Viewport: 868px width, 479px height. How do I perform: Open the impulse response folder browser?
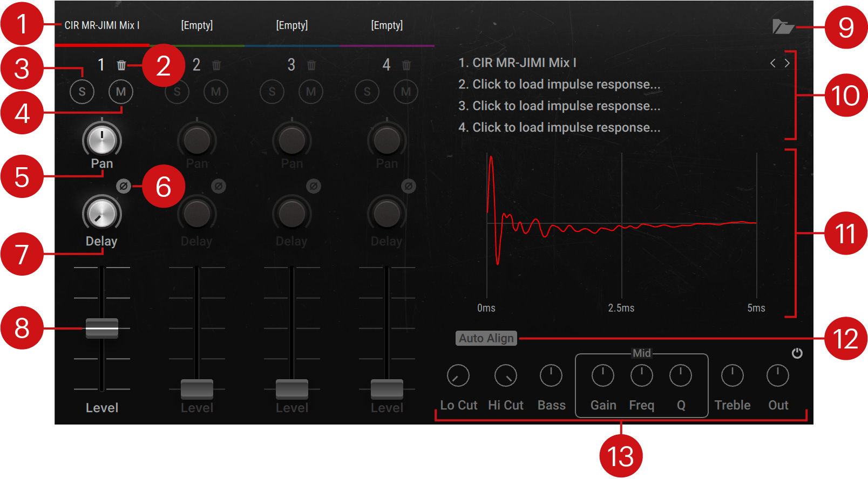[782, 26]
